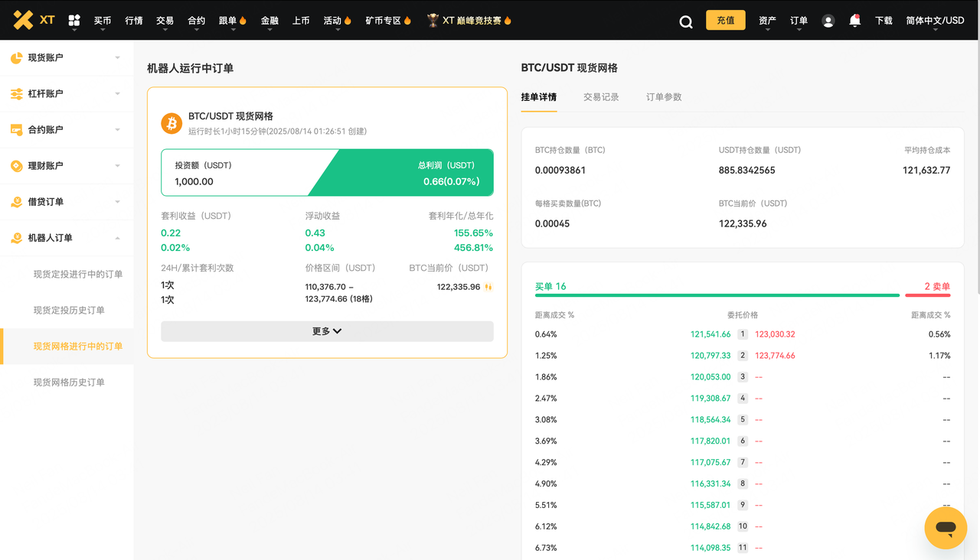Viewport: 980px width, 560px height.
Task: Open the 订单 dropdown in header
Action: tap(799, 21)
